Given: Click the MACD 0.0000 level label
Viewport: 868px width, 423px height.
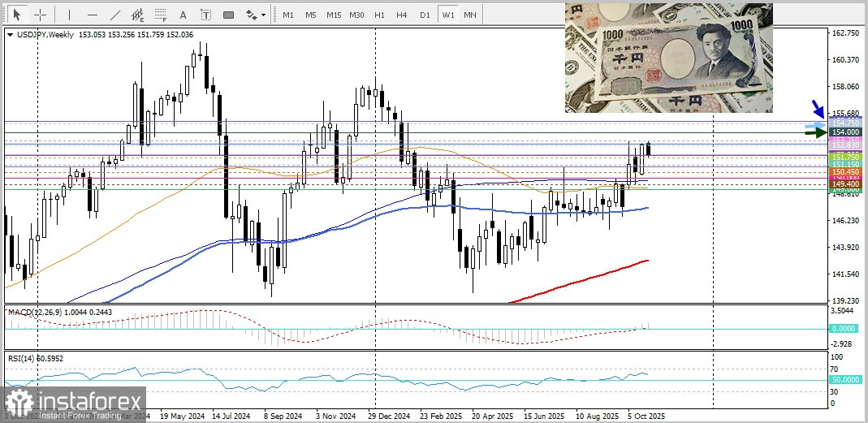Looking at the screenshot, I should click(844, 328).
